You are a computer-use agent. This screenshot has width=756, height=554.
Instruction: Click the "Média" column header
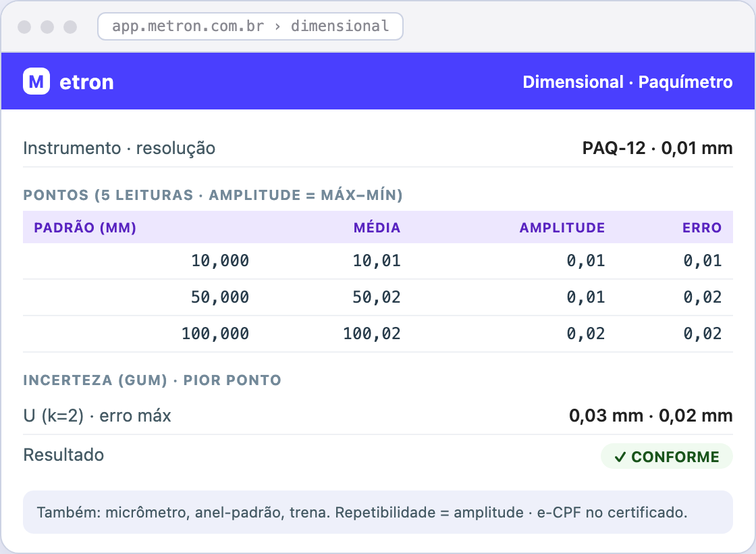point(377,227)
